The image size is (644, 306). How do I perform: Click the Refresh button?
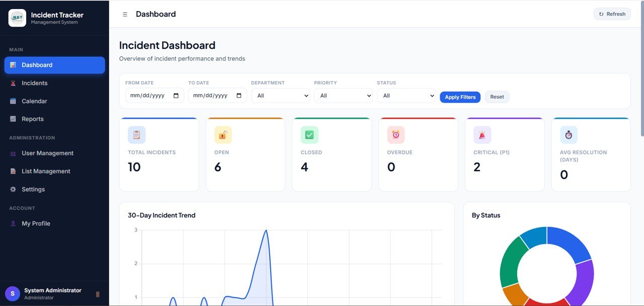612,14
